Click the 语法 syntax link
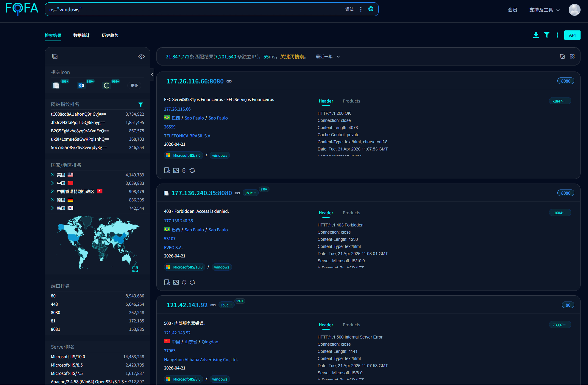The image size is (588, 385). [x=350, y=9]
